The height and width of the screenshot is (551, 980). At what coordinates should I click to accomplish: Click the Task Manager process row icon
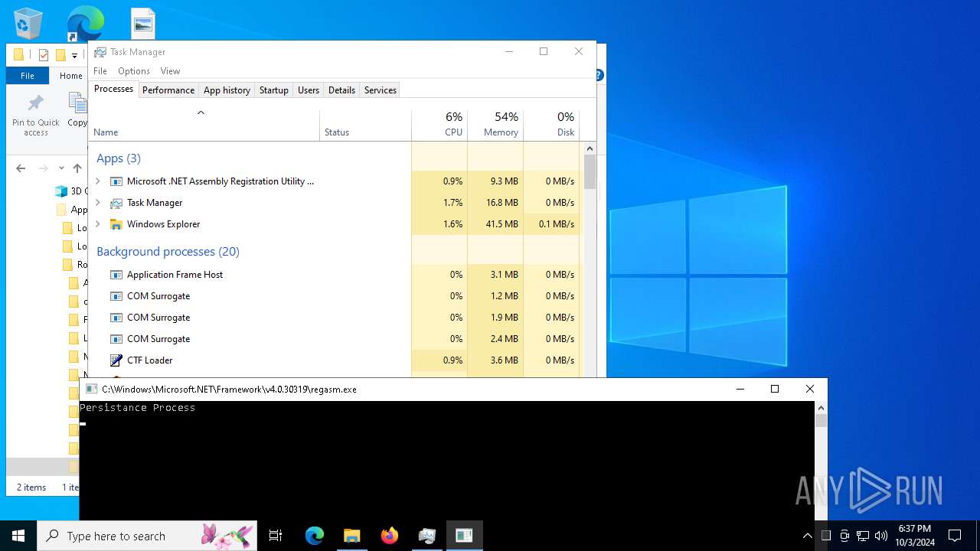click(x=116, y=203)
